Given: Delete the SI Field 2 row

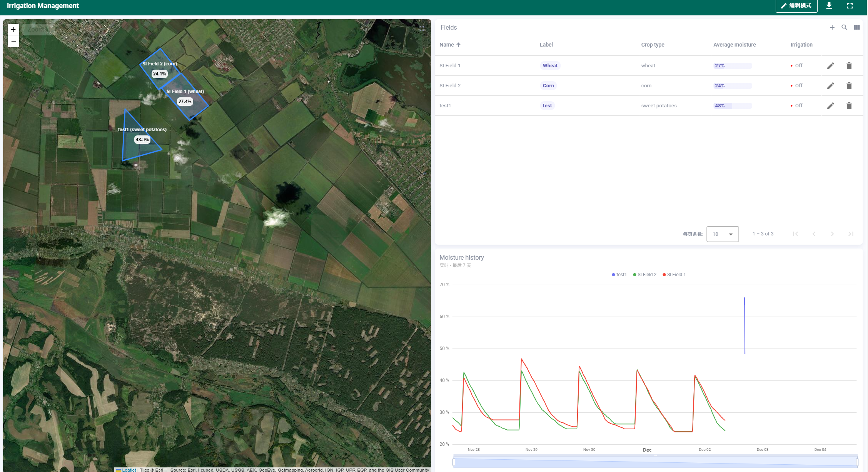Looking at the screenshot, I should [x=849, y=86].
